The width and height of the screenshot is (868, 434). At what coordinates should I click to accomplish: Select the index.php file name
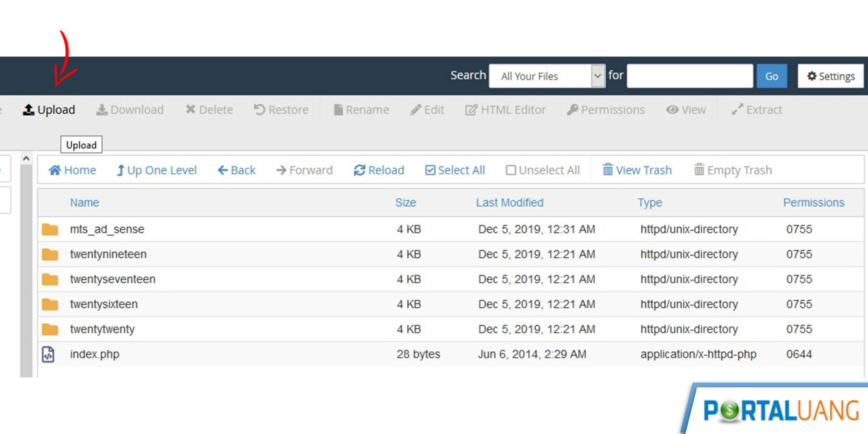point(95,354)
